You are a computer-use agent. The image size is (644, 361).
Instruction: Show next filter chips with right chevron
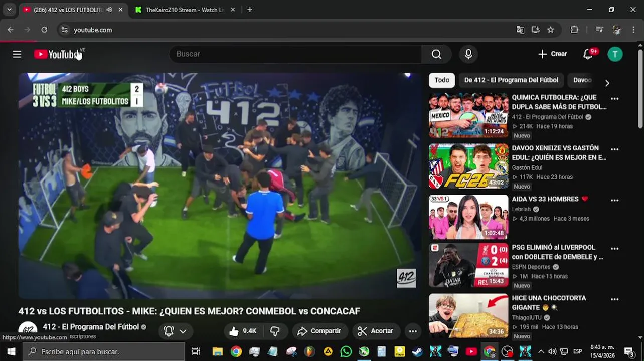(607, 83)
